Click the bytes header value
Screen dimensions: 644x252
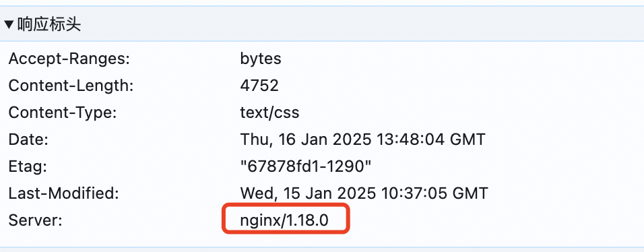[x=261, y=59]
